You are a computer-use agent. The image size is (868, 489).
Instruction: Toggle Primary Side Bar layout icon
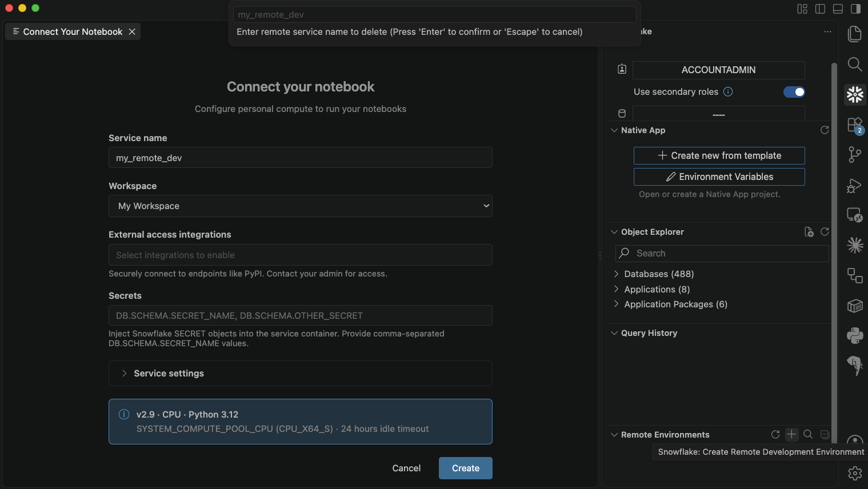(x=820, y=9)
